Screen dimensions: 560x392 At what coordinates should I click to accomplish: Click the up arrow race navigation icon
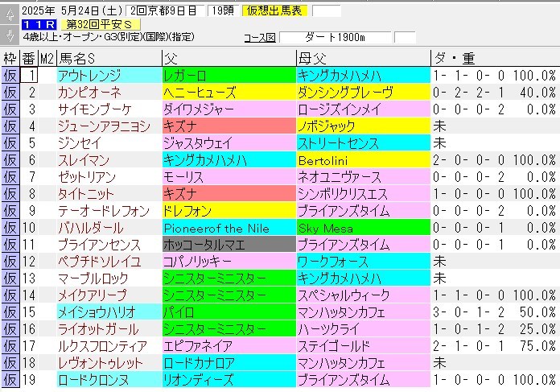coord(10,14)
